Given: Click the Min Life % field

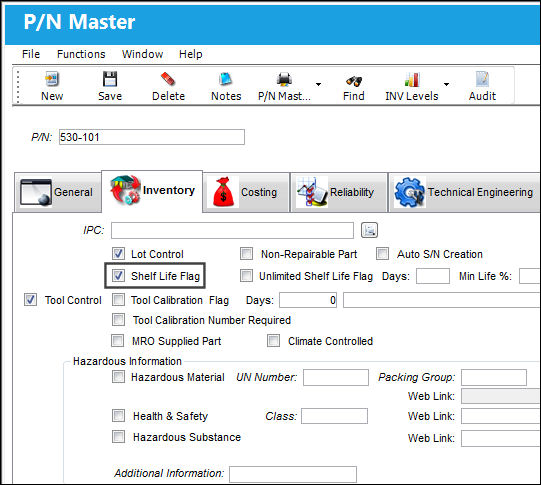Looking at the screenshot, I should 530,276.
